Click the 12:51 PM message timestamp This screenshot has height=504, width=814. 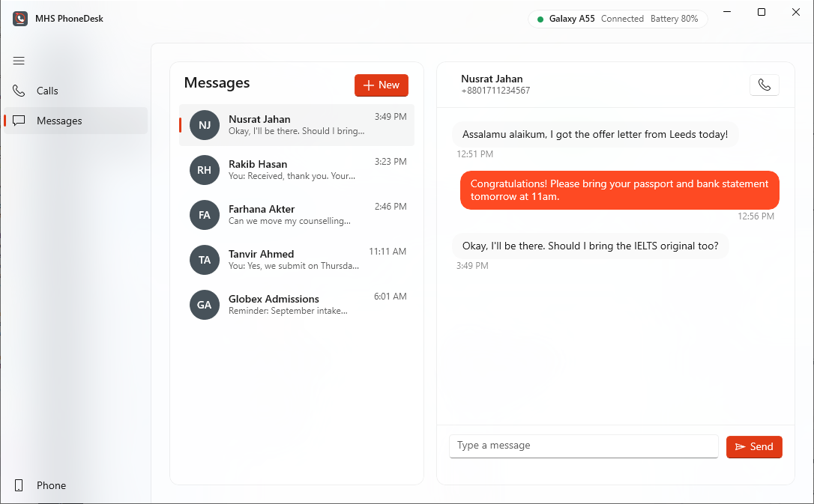pos(474,154)
